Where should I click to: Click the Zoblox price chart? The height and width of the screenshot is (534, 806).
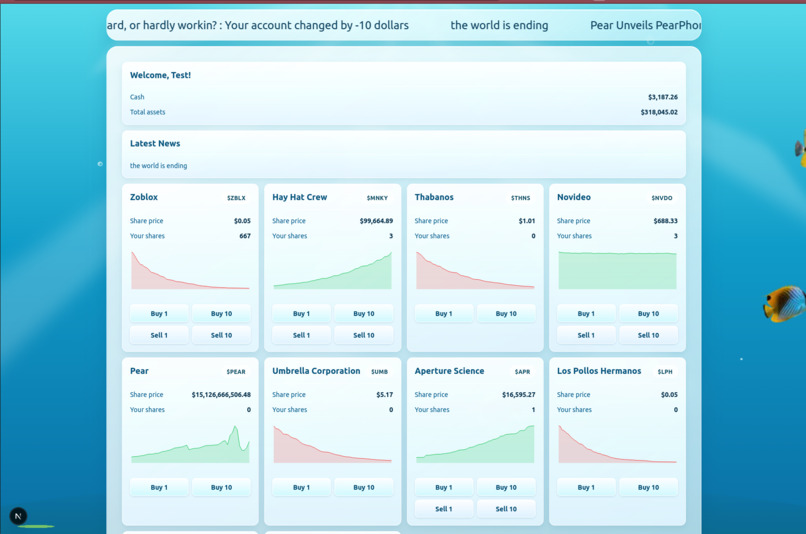190,270
